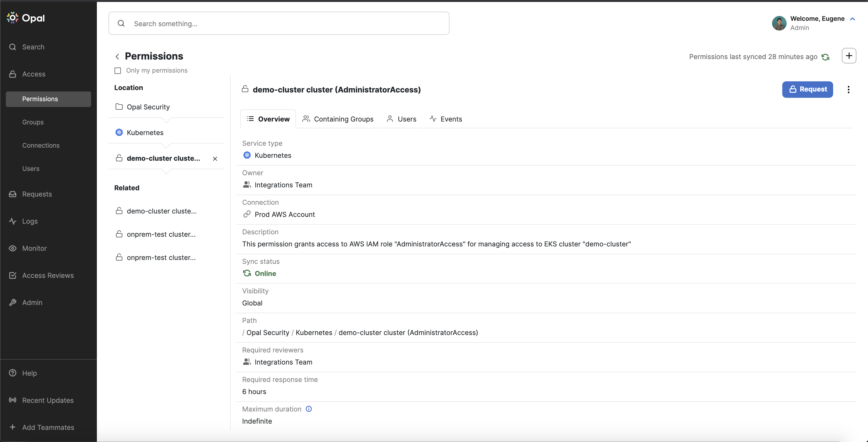Open the three-dot more options menu
Viewport: 868px width, 442px height.
tap(848, 89)
